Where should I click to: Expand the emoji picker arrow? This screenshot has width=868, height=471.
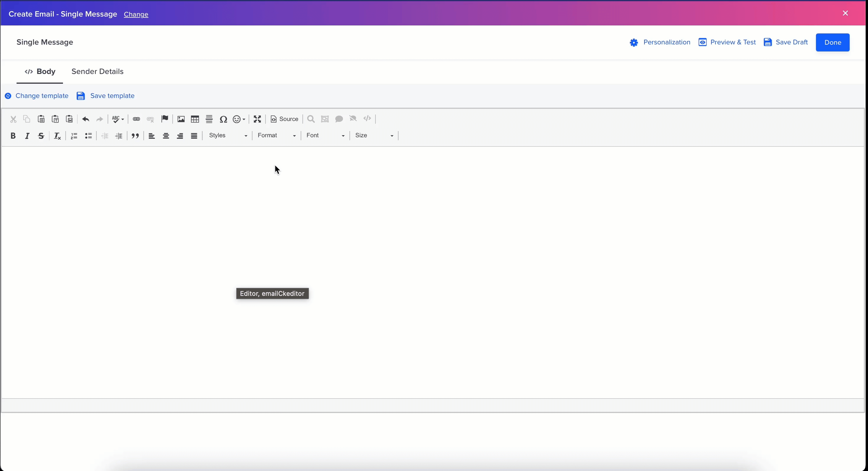point(244,119)
